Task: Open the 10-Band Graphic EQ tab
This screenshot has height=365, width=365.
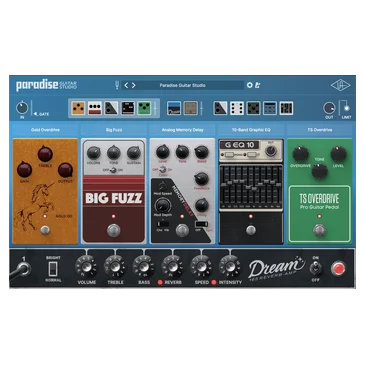Action: [251, 130]
